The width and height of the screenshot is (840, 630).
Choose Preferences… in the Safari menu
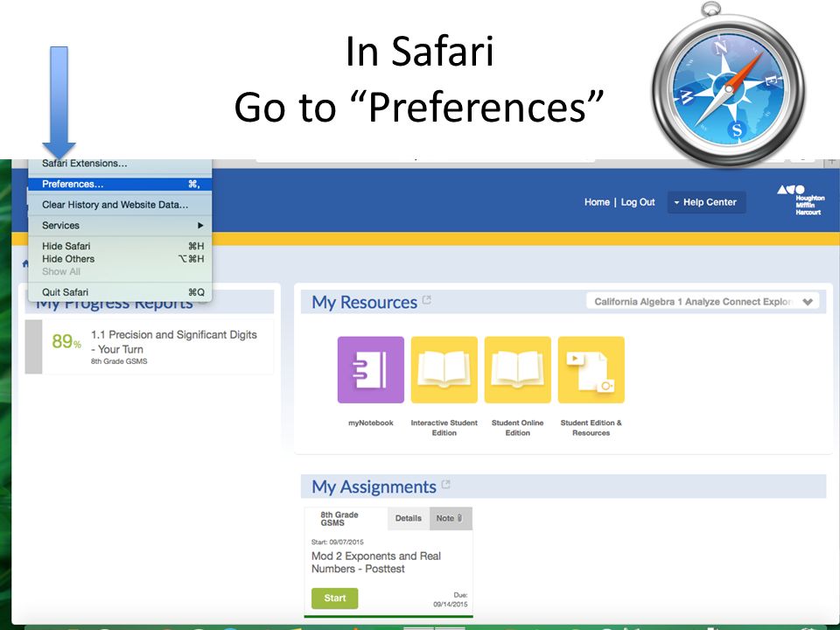click(x=120, y=184)
